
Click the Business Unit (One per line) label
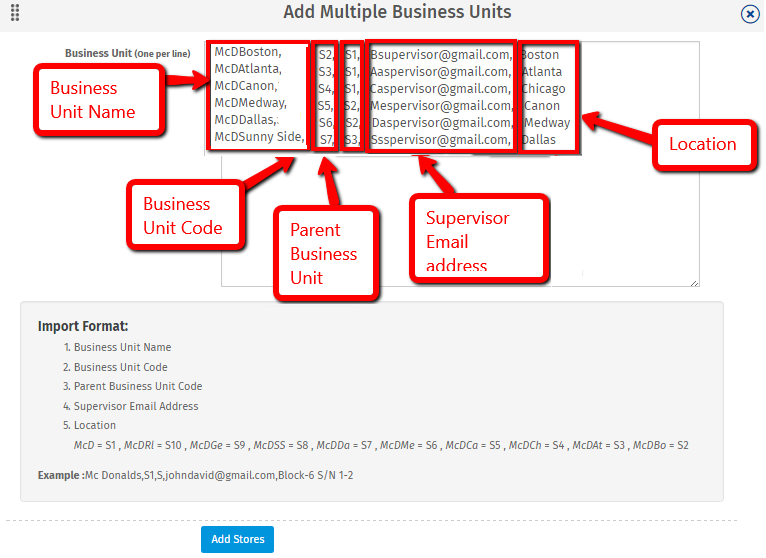coord(128,53)
